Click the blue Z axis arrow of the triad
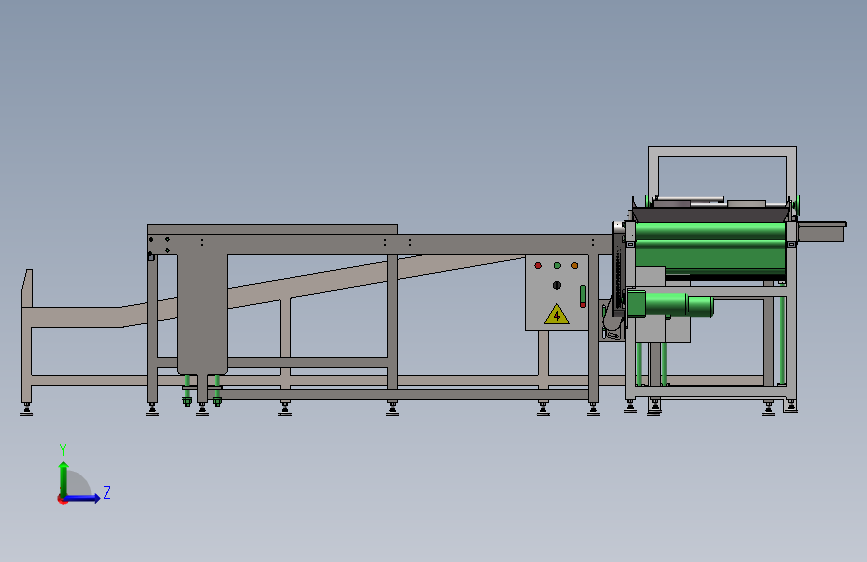This screenshot has height=562, width=867. 83,498
